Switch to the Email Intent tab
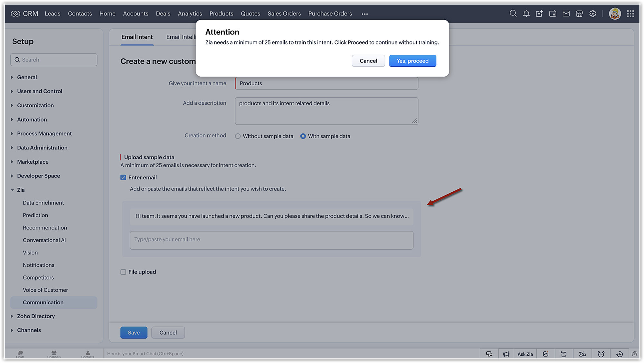 pyautogui.click(x=137, y=37)
